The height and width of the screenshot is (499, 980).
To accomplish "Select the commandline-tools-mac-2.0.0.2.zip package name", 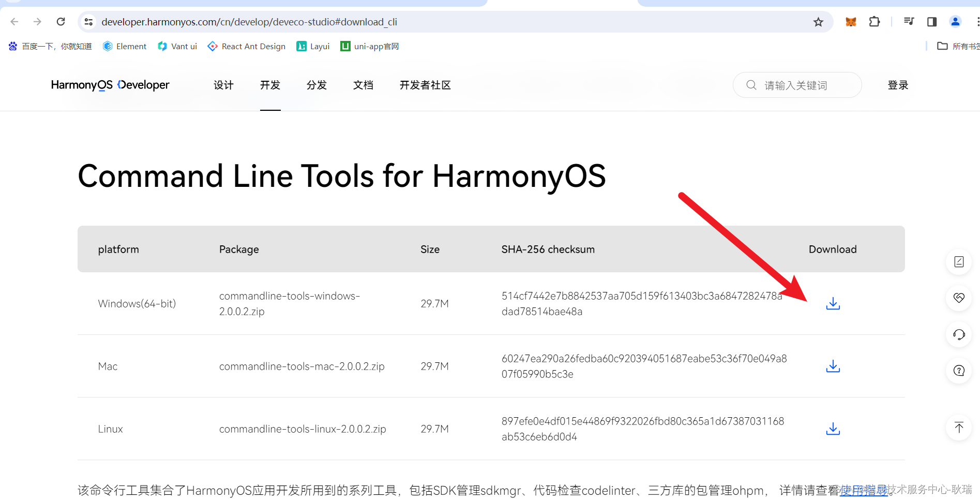I will point(301,366).
